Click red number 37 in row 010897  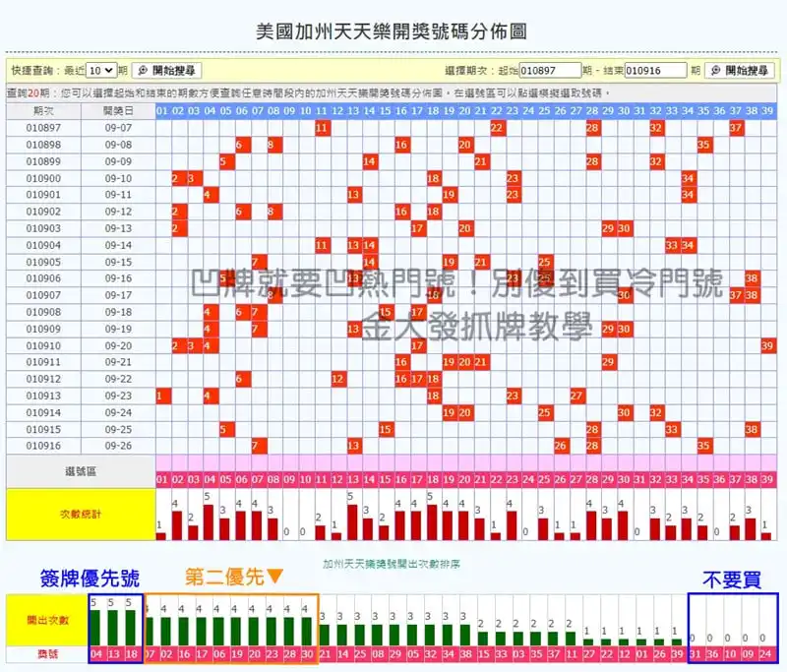coord(736,128)
